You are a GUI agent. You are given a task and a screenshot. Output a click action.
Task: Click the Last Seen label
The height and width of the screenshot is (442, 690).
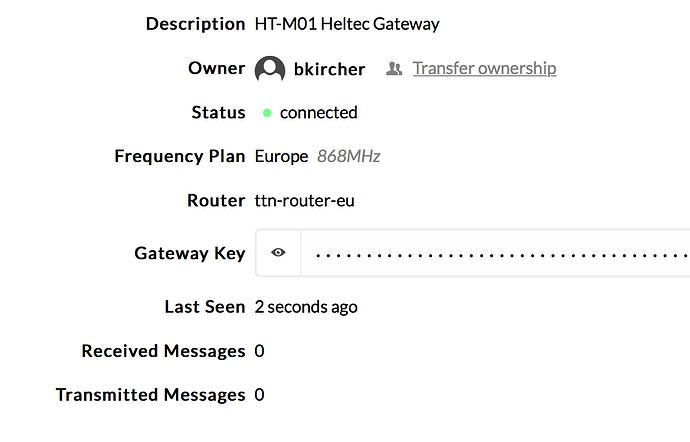click(204, 307)
